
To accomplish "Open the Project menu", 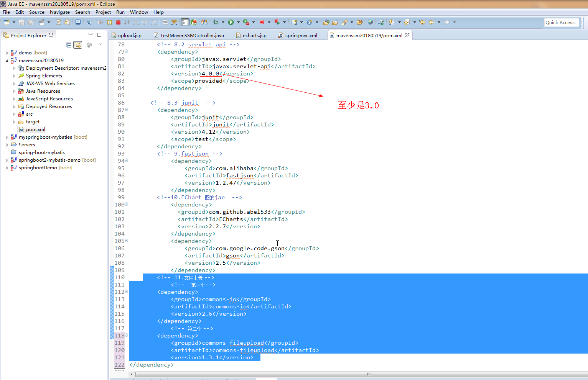I will pyautogui.click(x=103, y=12).
